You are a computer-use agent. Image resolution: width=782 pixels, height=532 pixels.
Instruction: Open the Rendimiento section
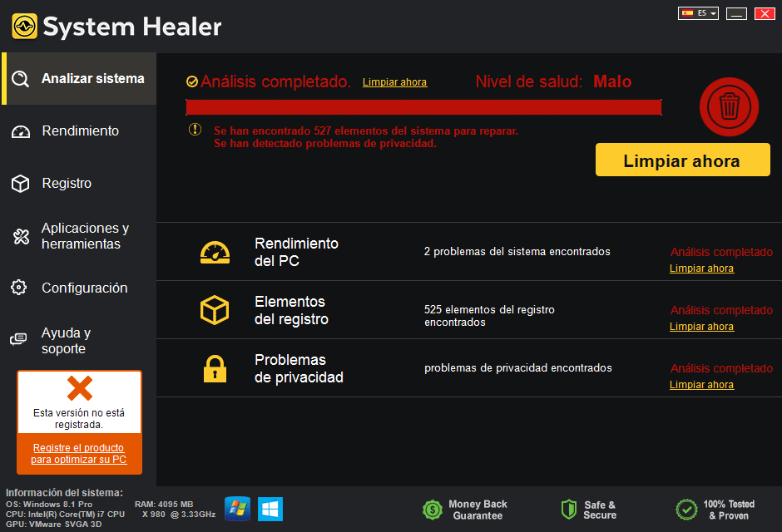tap(79, 131)
